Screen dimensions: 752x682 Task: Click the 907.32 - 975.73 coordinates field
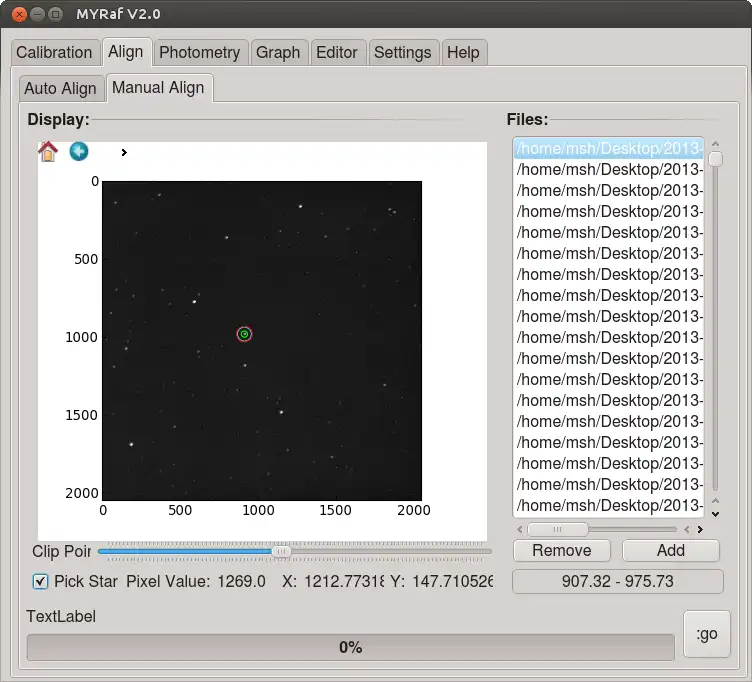point(617,581)
